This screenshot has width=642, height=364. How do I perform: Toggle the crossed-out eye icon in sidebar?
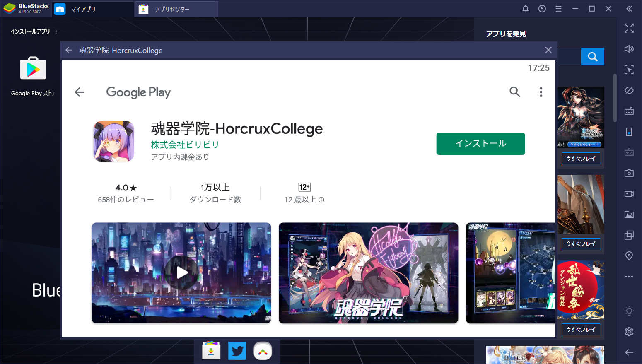pos(629,90)
